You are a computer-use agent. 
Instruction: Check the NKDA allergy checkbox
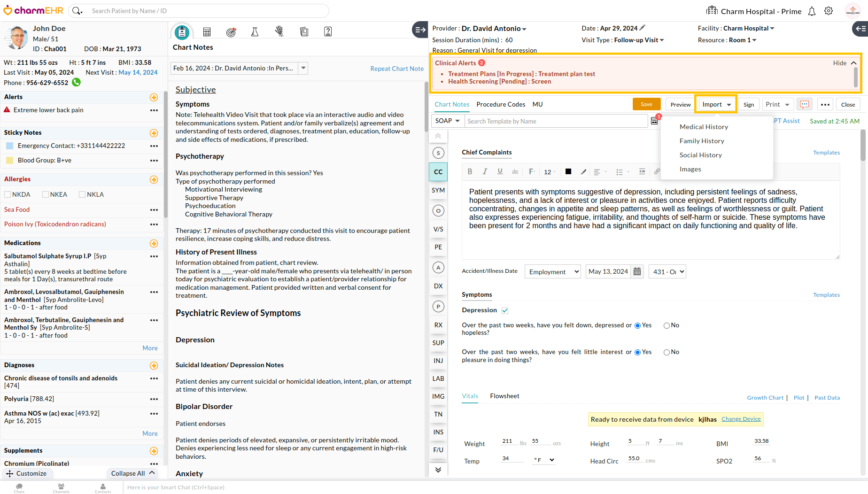tap(8, 194)
